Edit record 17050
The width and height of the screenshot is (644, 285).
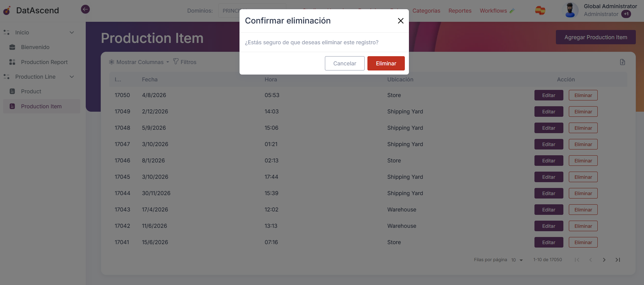point(549,95)
